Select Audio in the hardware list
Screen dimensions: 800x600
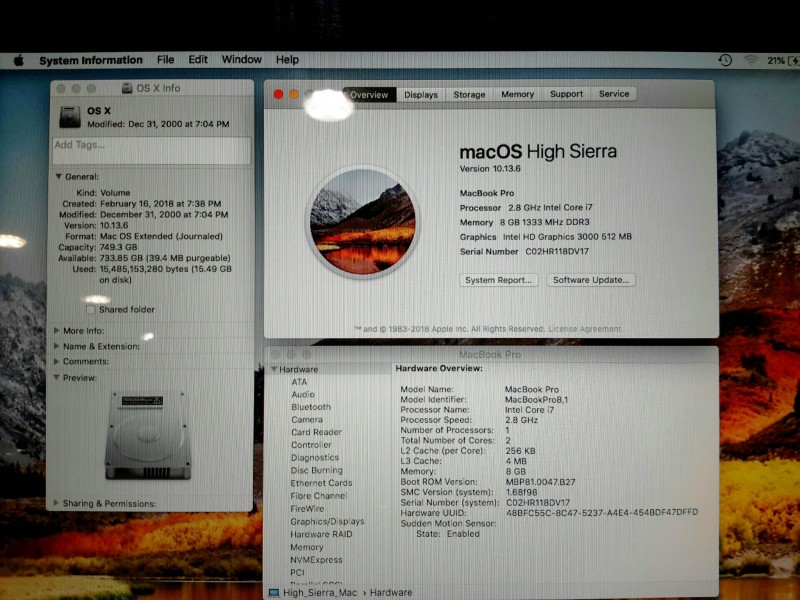(303, 394)
